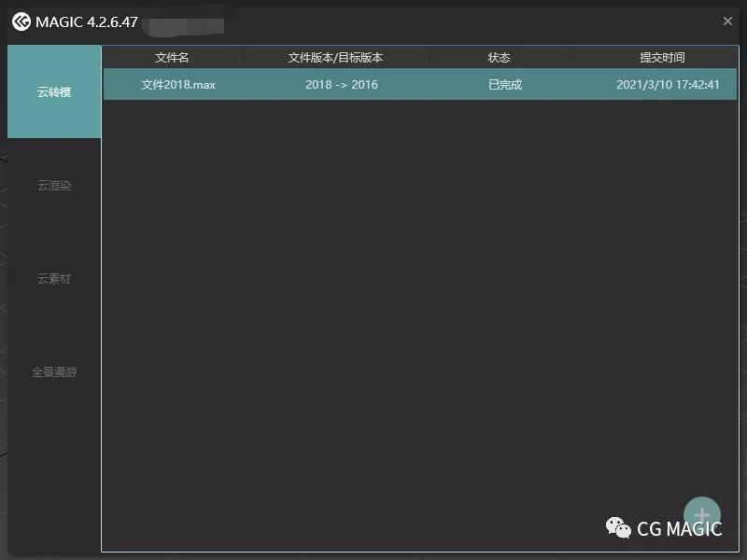Click the 文件版本/目标版本 column header
The height and width of the screenshot is (560, 747).
[335, 58]
